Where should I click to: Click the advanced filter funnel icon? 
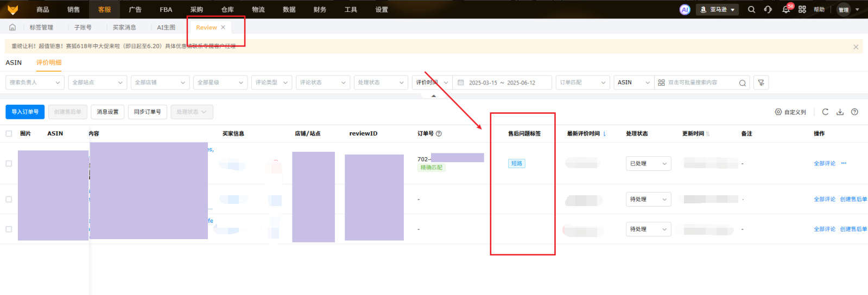click(761, 82)
